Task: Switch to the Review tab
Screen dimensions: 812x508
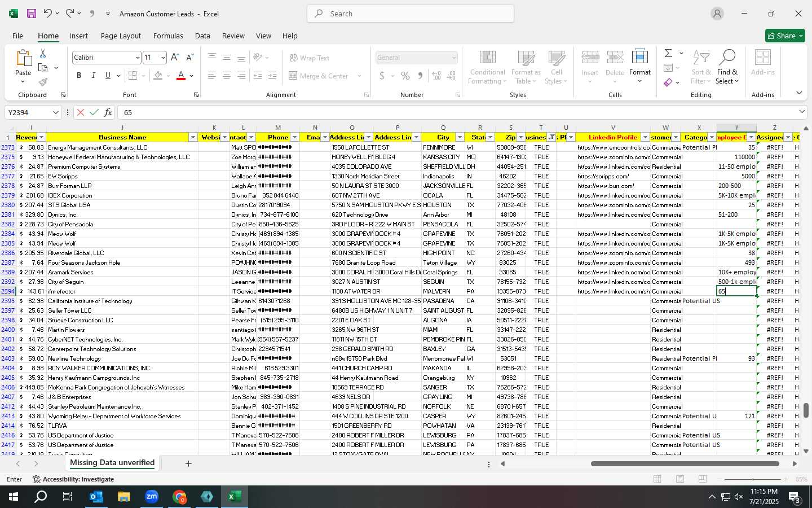Action: click(233, 36)
